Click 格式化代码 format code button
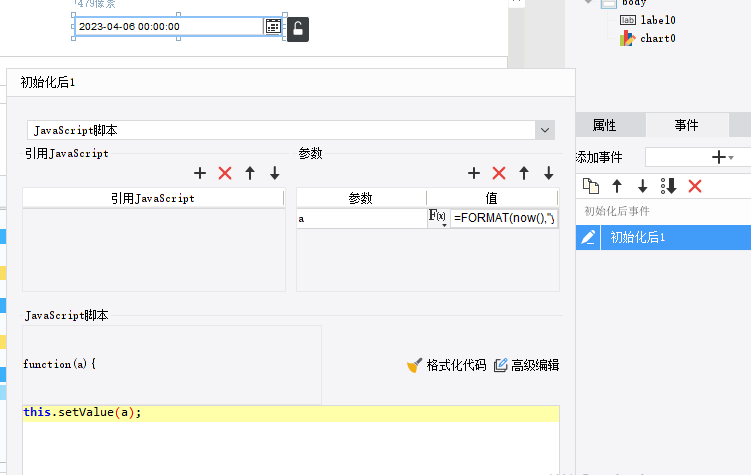Viewport: 751px width, 475px height. (446, 365)
